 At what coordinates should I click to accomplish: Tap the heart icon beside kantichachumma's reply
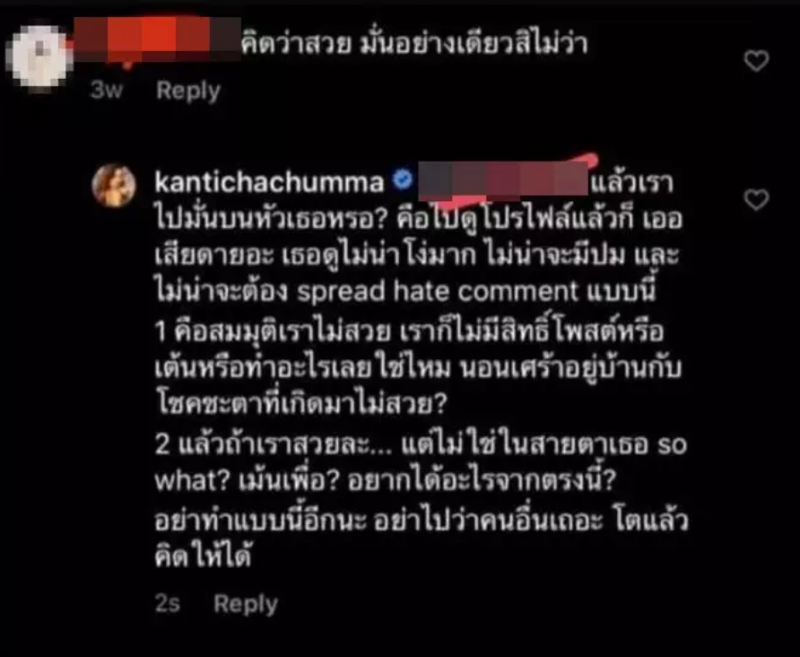[x=756, y=199]
